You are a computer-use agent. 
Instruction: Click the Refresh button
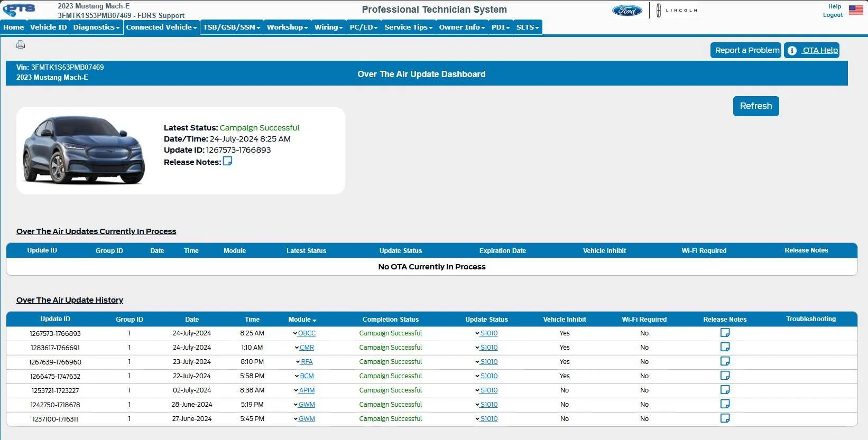tap(756, 106)
